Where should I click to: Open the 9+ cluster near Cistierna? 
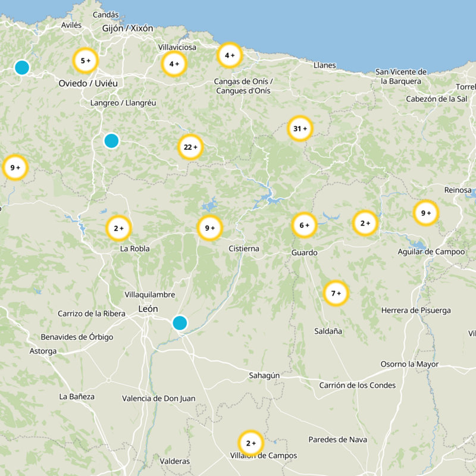pyautogui.click(x=210, y=228)
